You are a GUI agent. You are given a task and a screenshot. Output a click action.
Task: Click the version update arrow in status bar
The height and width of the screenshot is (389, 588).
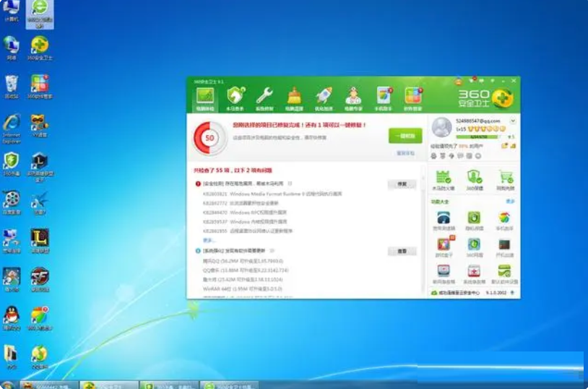(512, 293)
